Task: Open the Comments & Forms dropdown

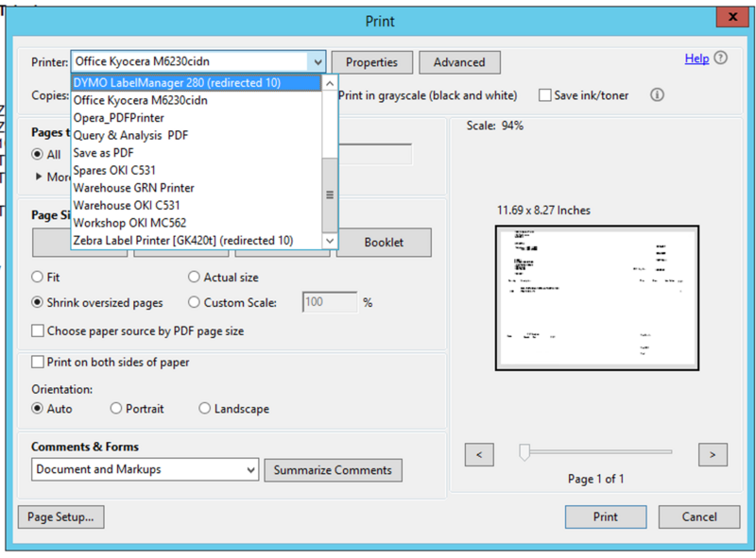Action: coord(250,469)
